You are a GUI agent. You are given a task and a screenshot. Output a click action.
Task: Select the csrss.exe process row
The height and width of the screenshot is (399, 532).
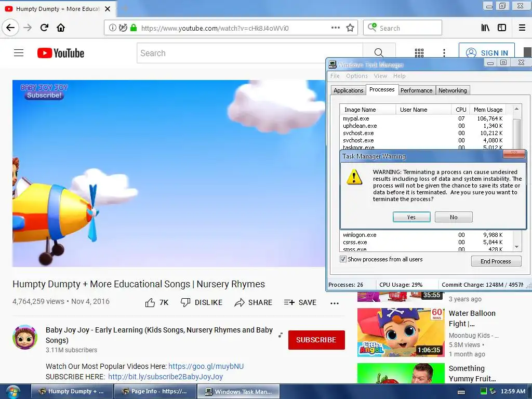click(423, 242)
